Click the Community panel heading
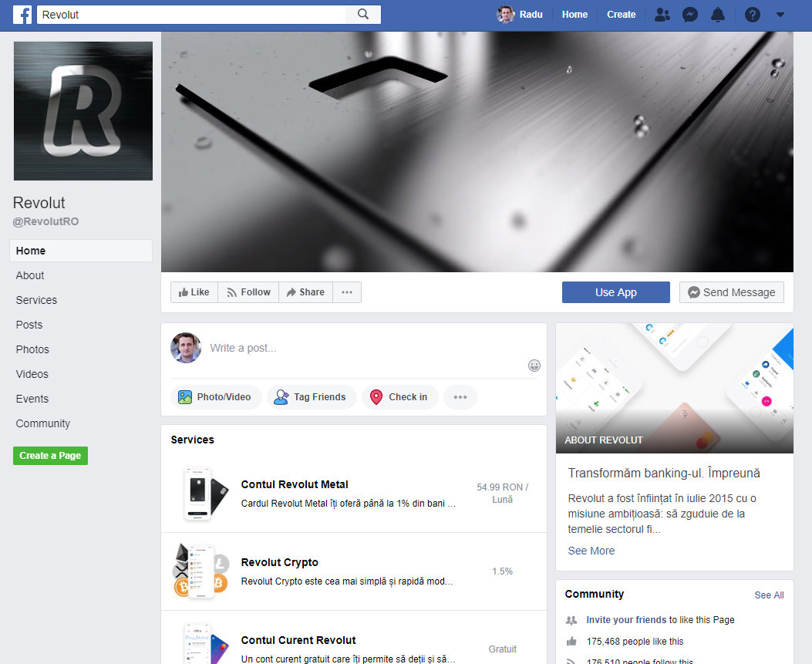Image resolution: width=812 pixels, height=664 pixels. coord(594,594)
